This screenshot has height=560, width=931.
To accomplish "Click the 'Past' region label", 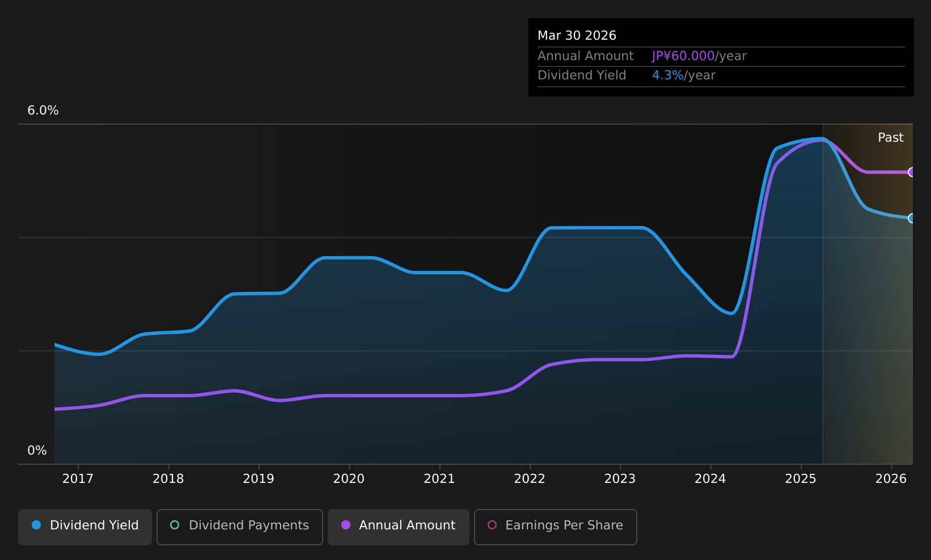I will pyautogui.click(x=891, y=138).
